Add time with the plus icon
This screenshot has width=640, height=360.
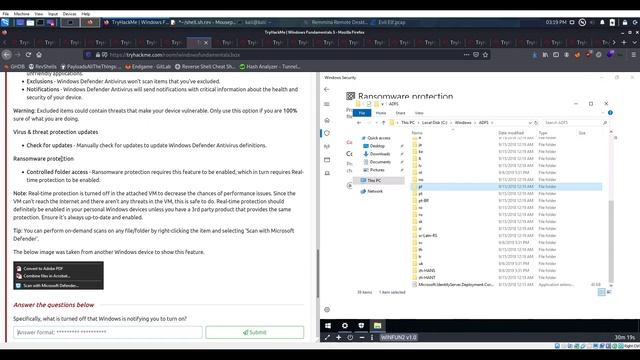click(x=338, y=338)
